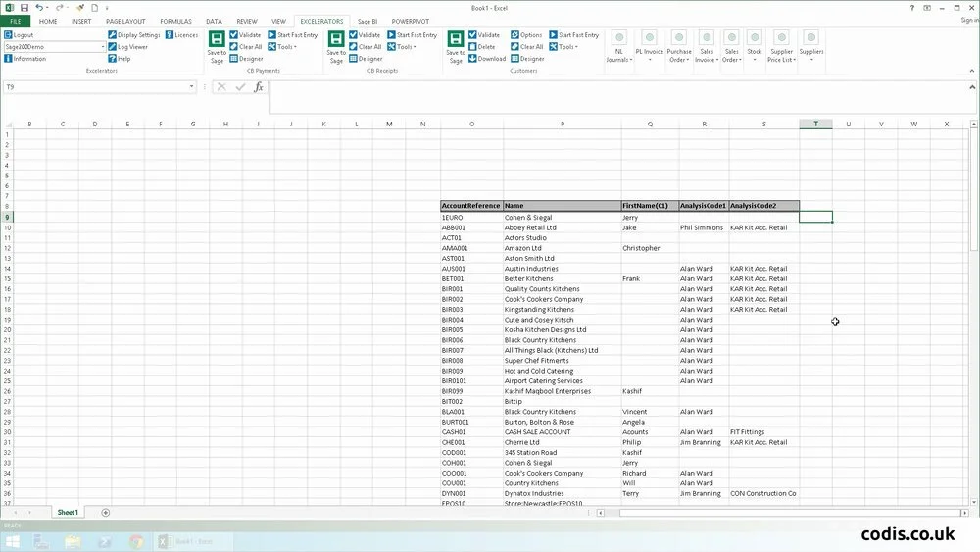Click Save to Sage in CB Payments

tap(217, 47)
